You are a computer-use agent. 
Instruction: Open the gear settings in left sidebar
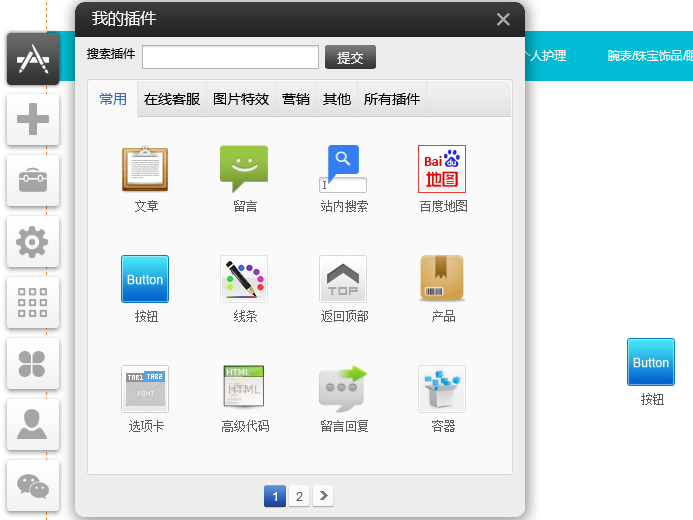click(x=33, y=242)
